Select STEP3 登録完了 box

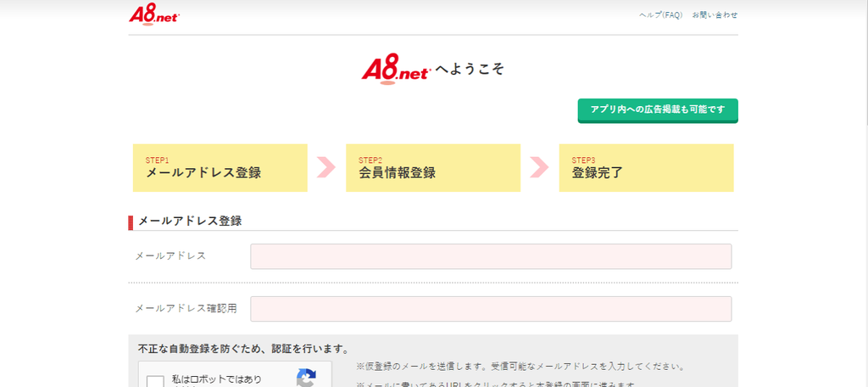tap(646, 168)
